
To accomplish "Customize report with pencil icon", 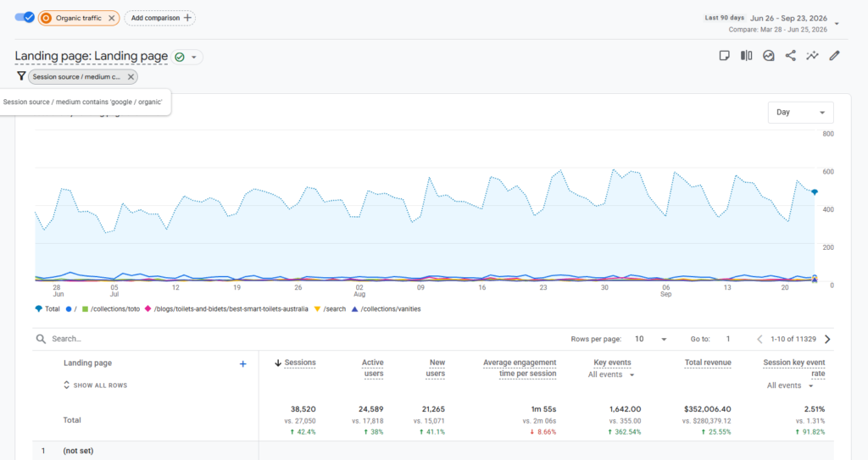I will coord(834,55).
